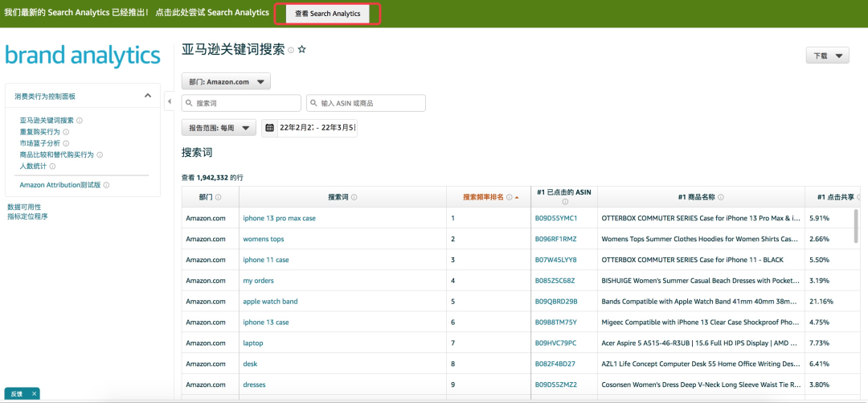Click info icon beside 商品比较和替代购买行为
The image size is (868, 403).
click(x=100, y=154)
